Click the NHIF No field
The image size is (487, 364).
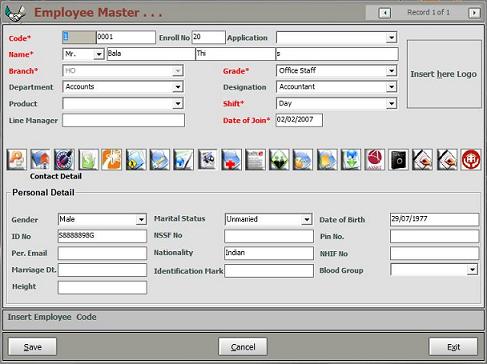(x=435, y=253)
